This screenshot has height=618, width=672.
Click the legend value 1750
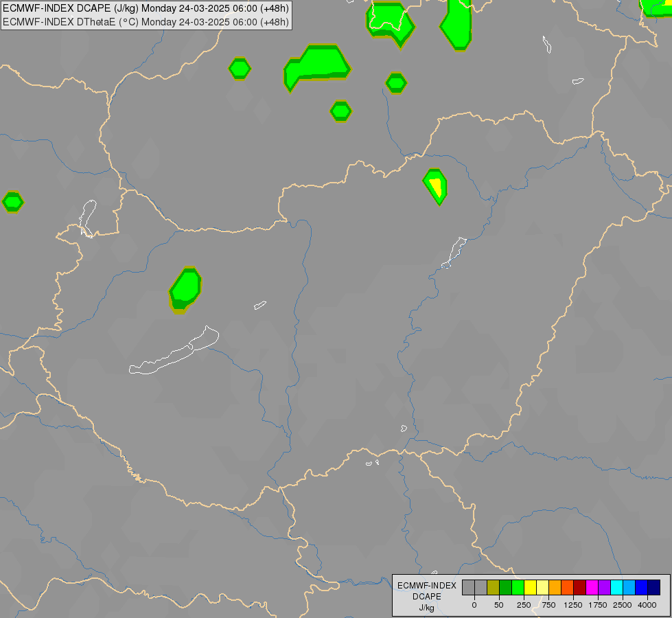click(598, 605)
